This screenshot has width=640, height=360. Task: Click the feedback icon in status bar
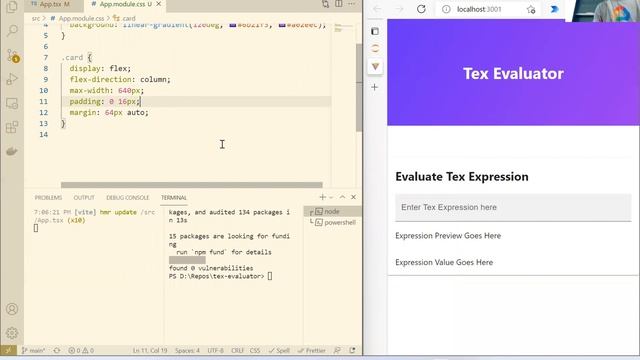(x=337, y=350)
